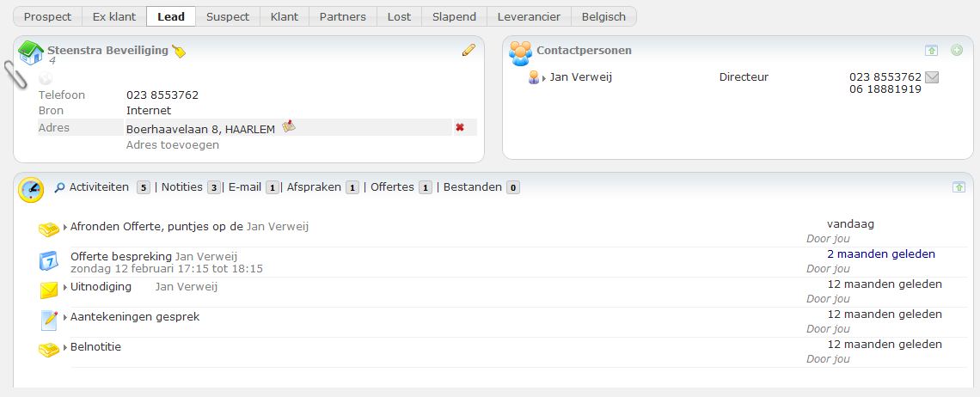Delete the address with the red X
980x397 pixels.
460,127
